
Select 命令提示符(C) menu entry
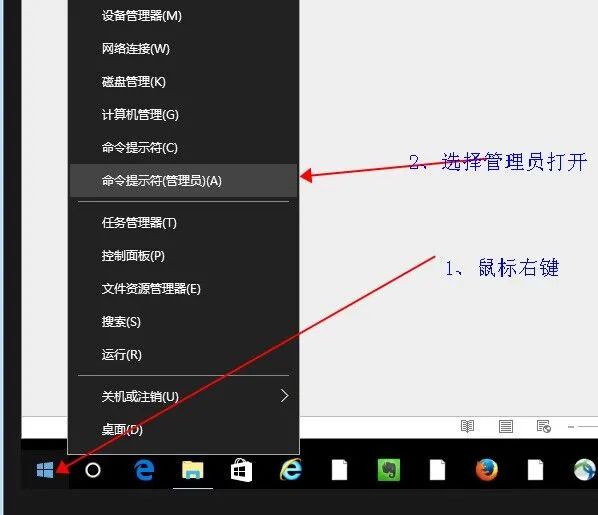183,148
